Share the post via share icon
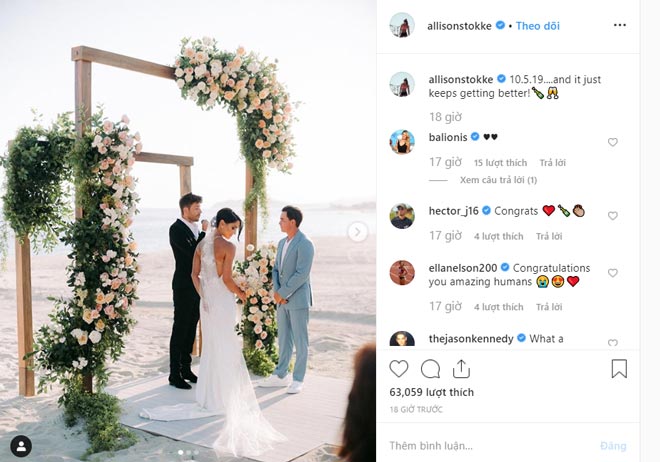 461,369
